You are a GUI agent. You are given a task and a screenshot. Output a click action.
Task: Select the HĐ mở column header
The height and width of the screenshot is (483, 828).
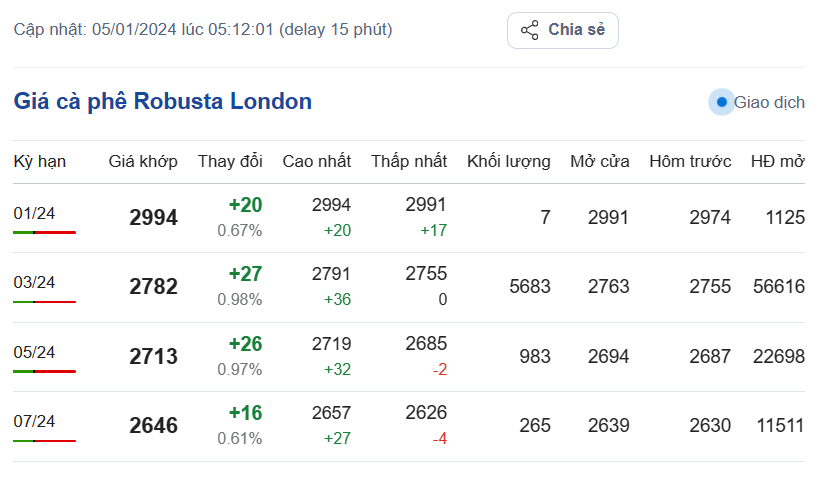(777, 161)
